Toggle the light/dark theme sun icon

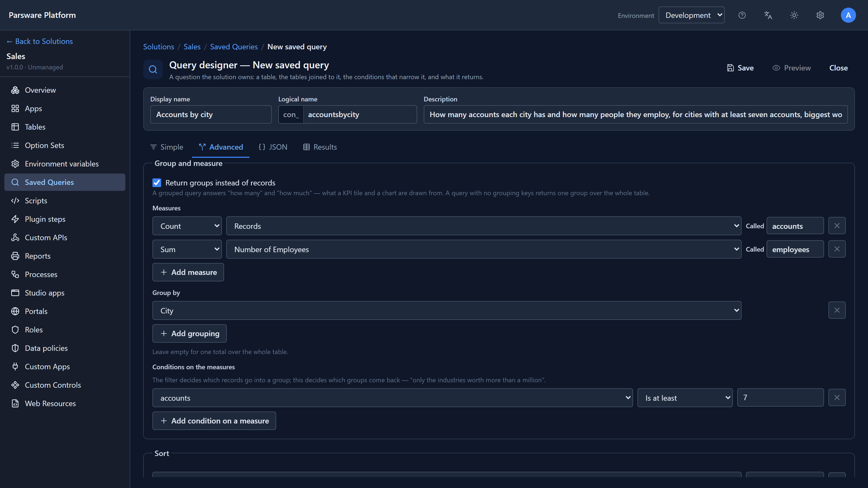794,15
